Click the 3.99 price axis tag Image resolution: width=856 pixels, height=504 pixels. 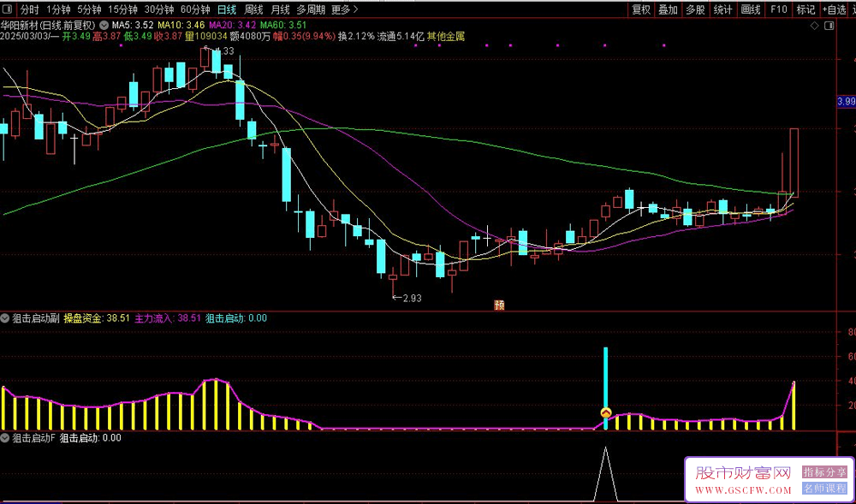pyautogui.click(x=847, y=102)
